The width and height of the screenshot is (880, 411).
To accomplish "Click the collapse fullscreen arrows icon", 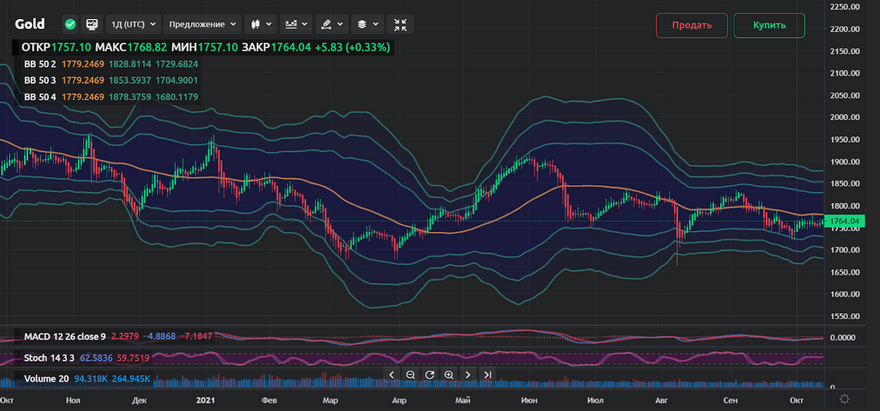I will (x=401, y=23).
